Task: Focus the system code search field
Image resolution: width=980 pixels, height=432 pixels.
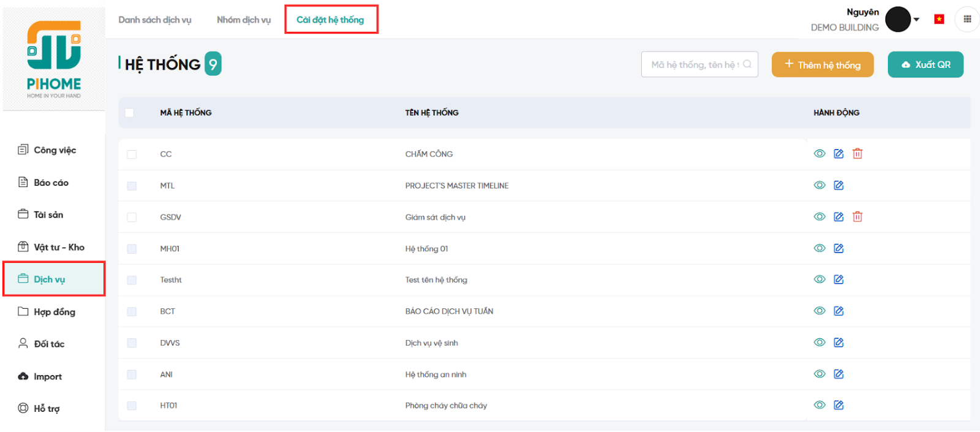Action: click(695, 64)
